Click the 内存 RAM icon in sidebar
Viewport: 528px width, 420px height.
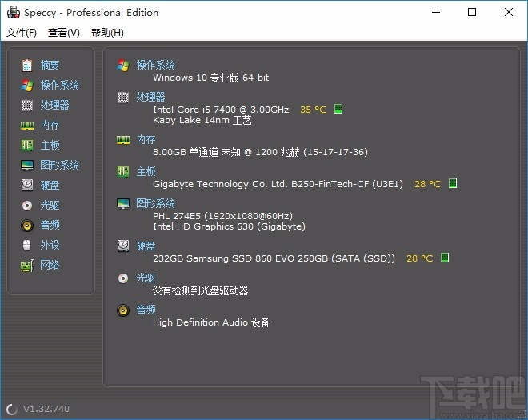pos(27,126)
